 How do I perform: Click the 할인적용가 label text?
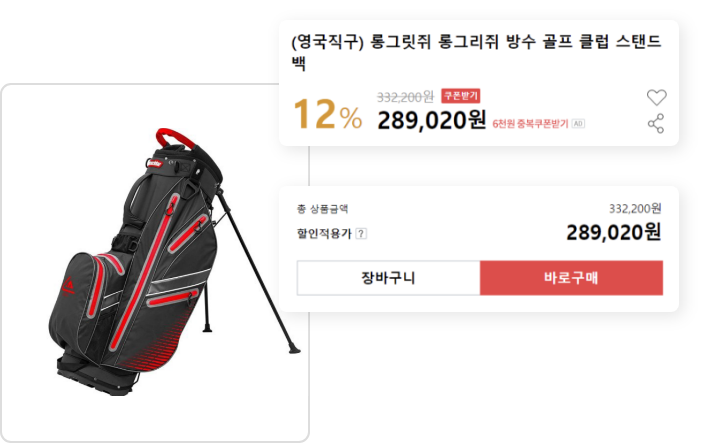pyautogui.click(x=324, y=234)
